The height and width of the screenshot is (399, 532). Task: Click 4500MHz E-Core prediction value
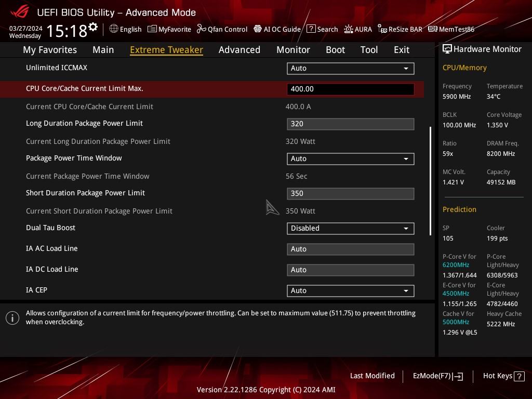coord(456,294)
